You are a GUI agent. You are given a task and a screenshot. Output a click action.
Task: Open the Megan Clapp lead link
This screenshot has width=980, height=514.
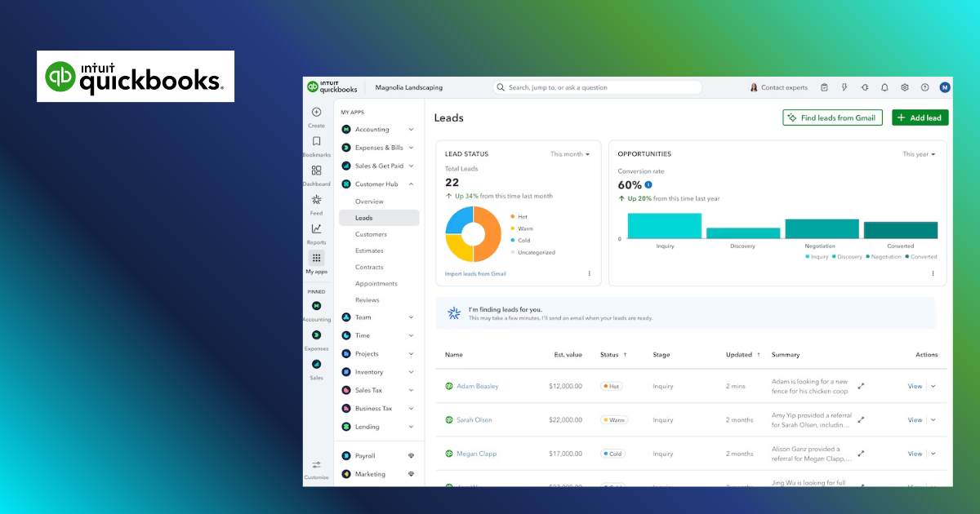coord(476,454)
